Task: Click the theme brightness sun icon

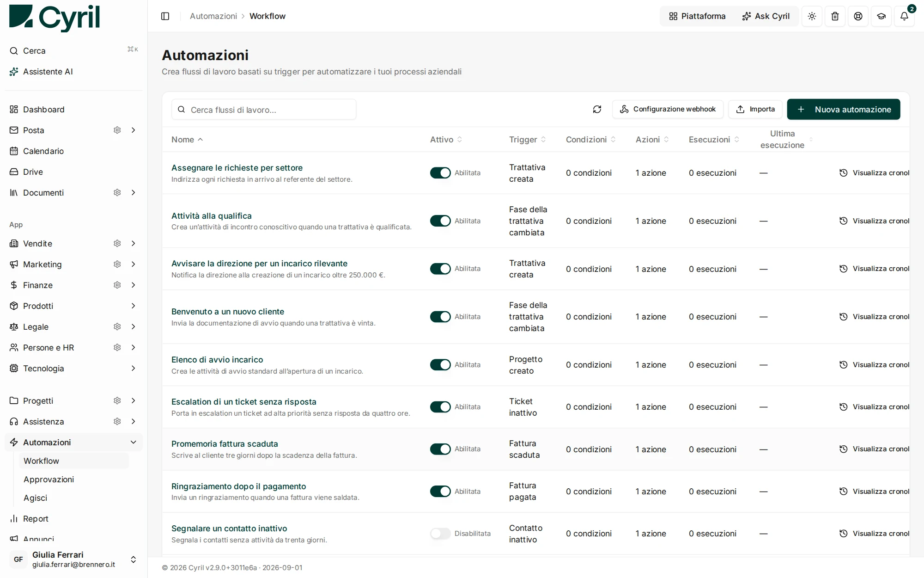Action: pos(812,16)
